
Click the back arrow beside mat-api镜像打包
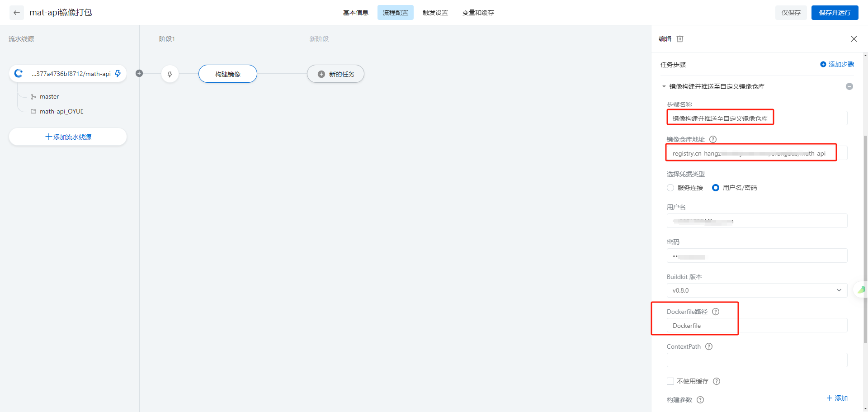[x=17, y=13]
